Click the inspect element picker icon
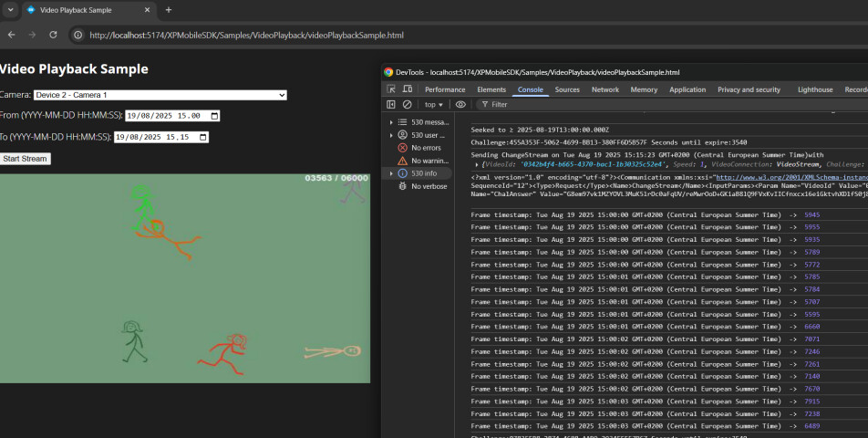Viewport: 868px width, 438px height. coord(391,89)
